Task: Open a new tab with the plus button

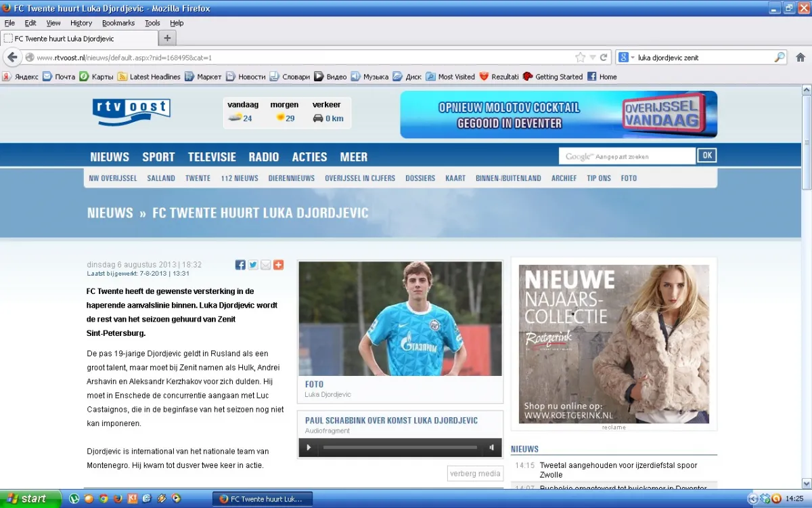Action: [167, 38]
